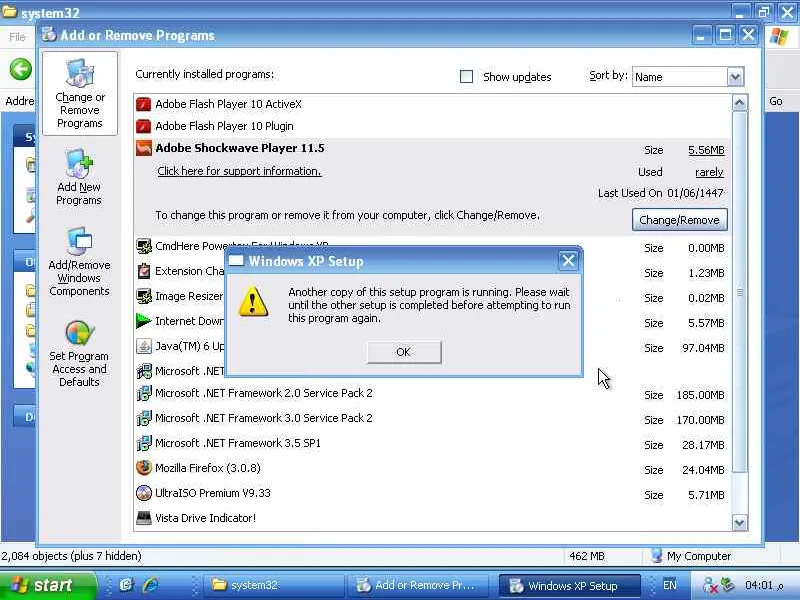Launch Internet Explorer from quick launch
This screenshot has width=800, height=600.
(151, 584)
